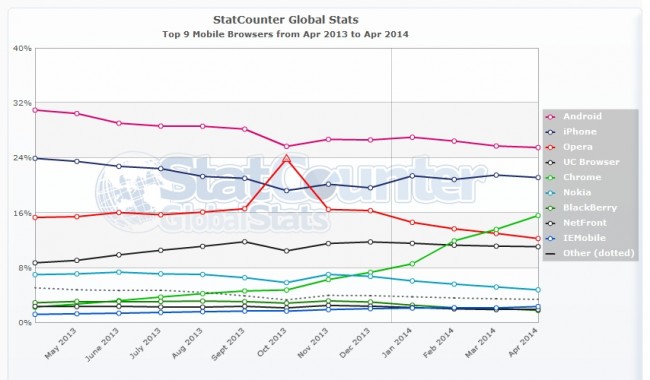Click the Chrome legend marker icon
650x380 pixels.
click(551, 178)
